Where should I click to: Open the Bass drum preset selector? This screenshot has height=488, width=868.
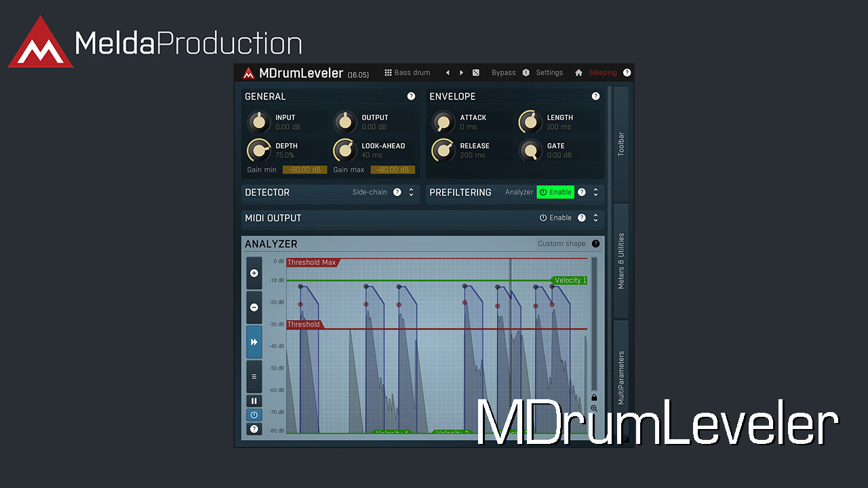pyautogui.click(x=408, y=73)
